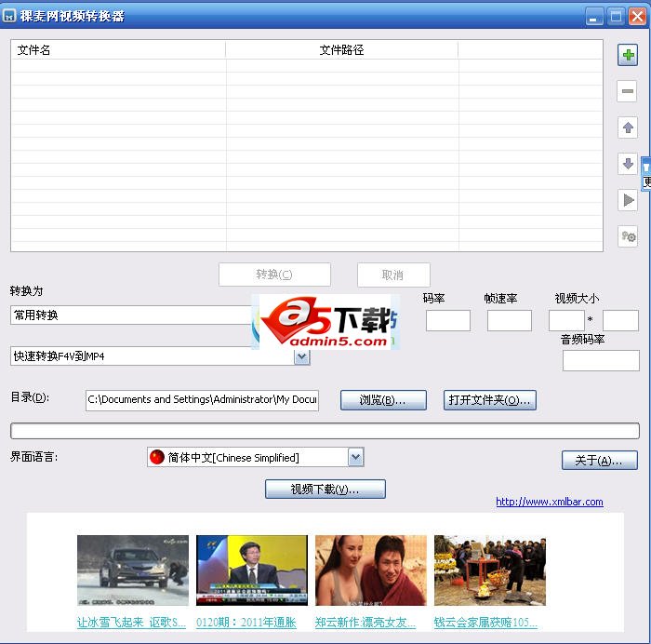The height and width of the screenshot is (644, 651).
Task: Close the converter window
Action: [x=637, y=17]
